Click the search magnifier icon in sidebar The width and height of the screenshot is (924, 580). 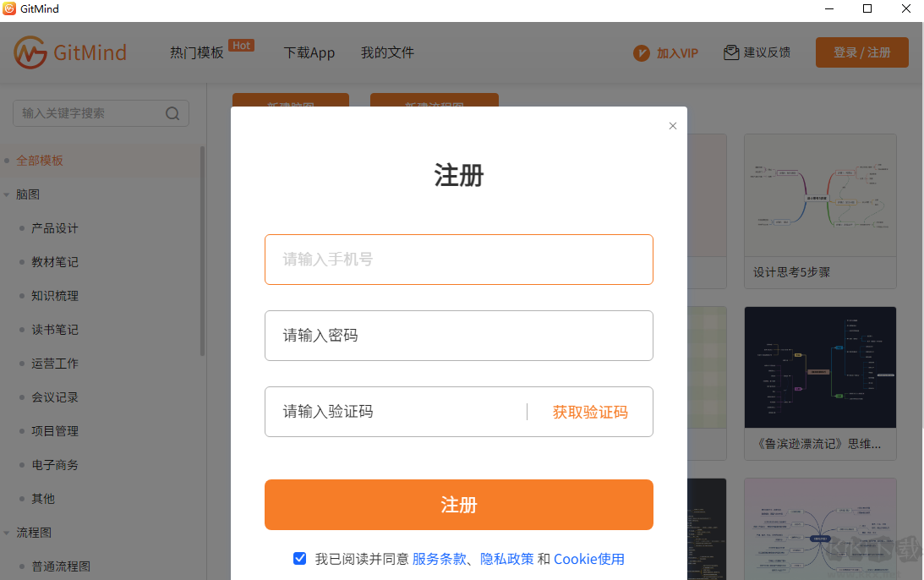172,112
